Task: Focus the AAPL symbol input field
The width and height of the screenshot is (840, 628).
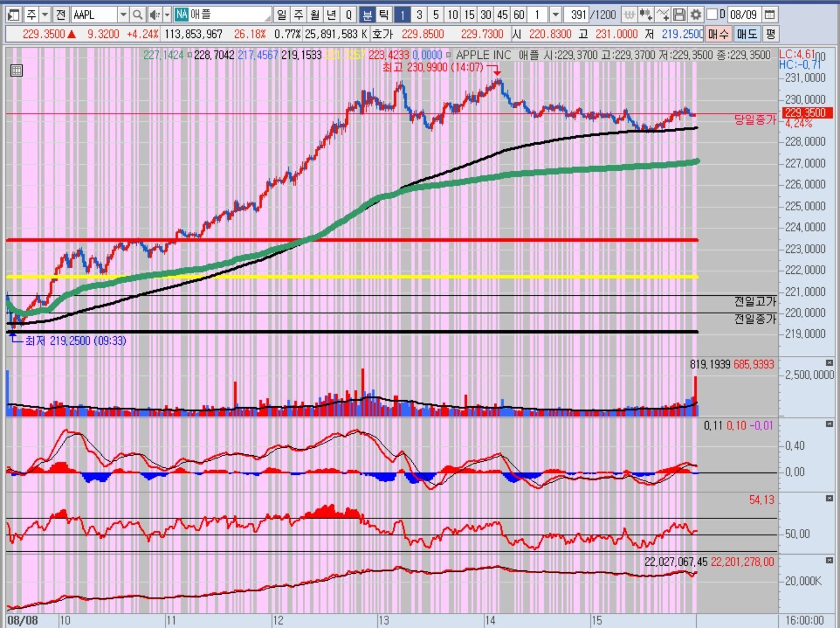Action: pyautogui.click(x=94, y=15)
